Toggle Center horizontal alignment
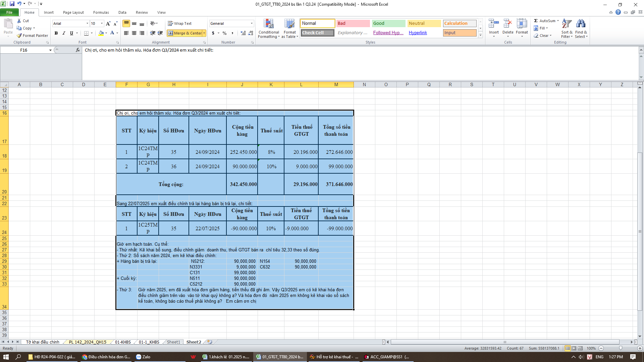Viewport: 644px width, 362px height. click(134, 33)
